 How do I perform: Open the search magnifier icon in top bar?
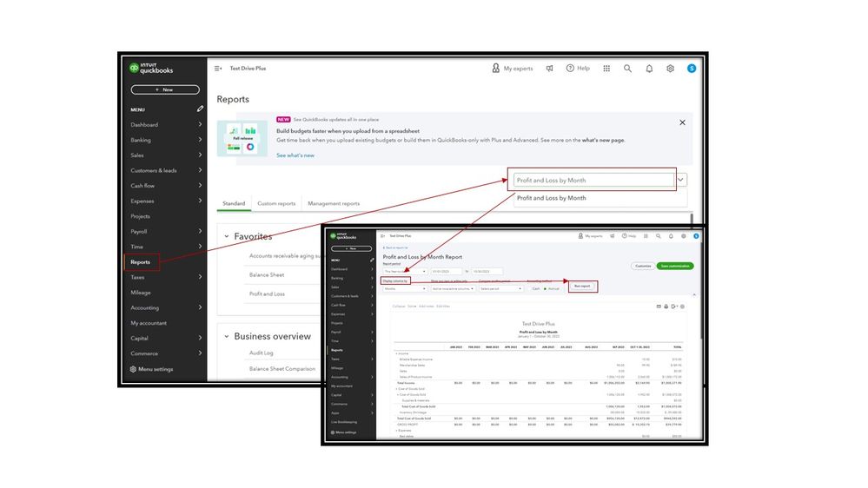click(x=627, y=69)
